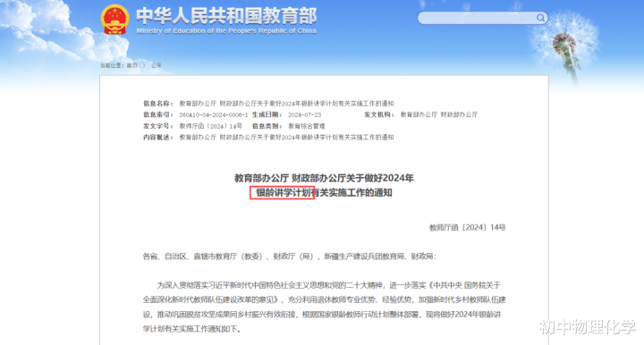Click the right-aligned 教师厅函〔2024〕14号 document number
The width and height of the screenshot is (644, 345).
[468, 228]
